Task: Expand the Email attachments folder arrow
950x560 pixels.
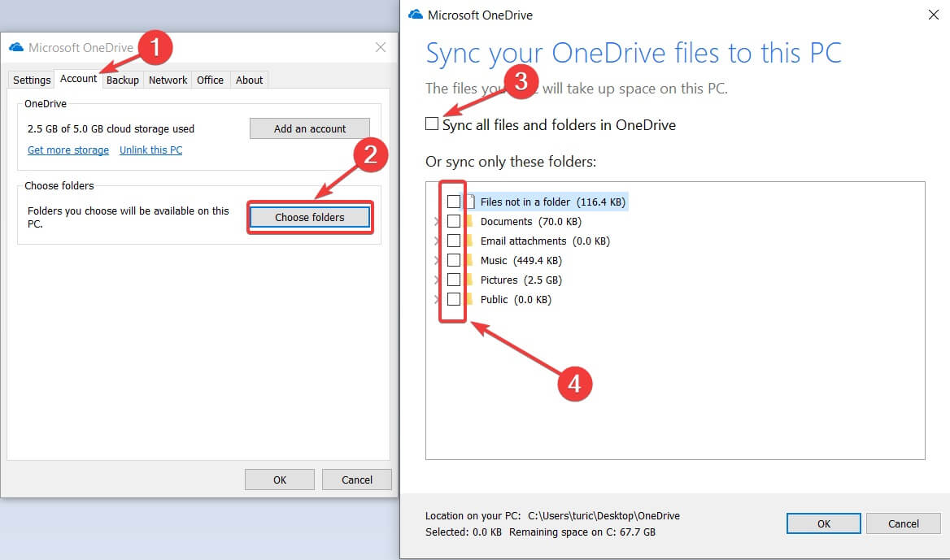Action: coord(437,241)
